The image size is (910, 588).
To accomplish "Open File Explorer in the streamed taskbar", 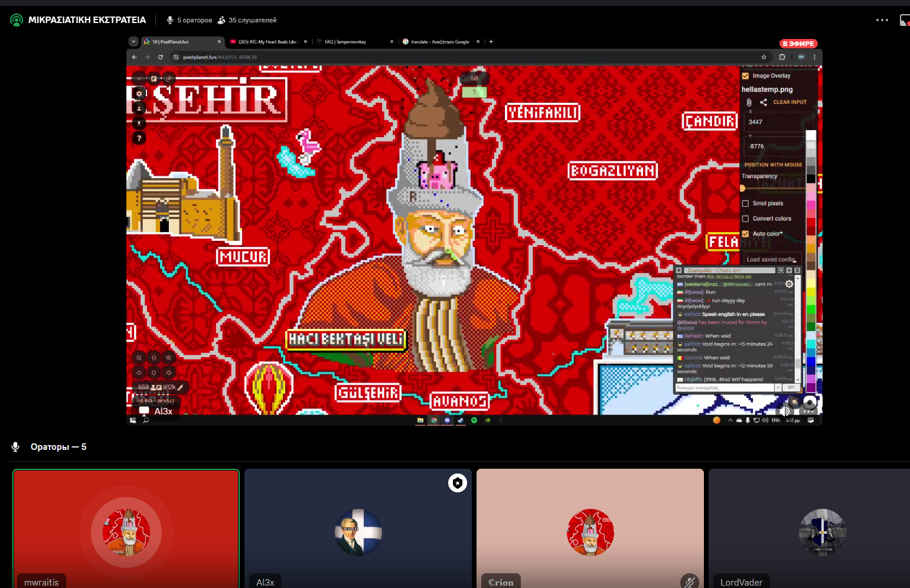I will coord(420,420).
